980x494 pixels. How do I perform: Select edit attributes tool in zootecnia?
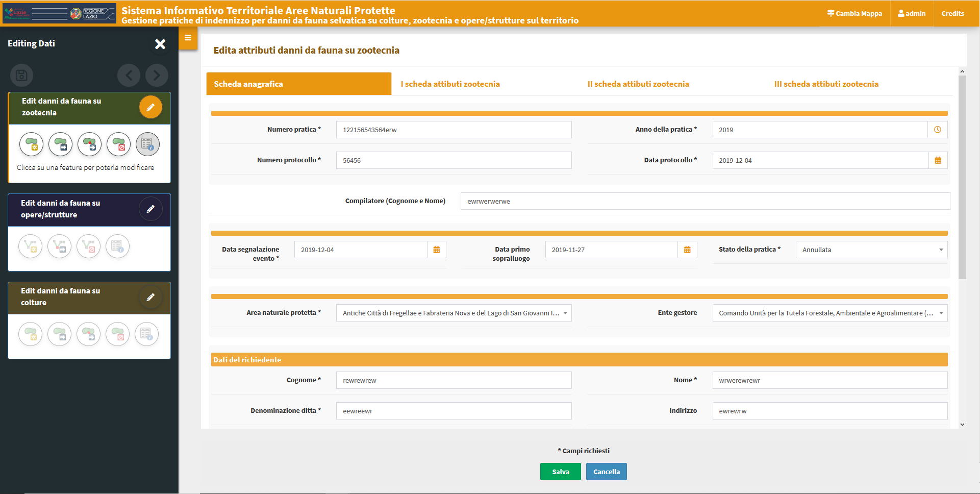(x=147, y=144)
